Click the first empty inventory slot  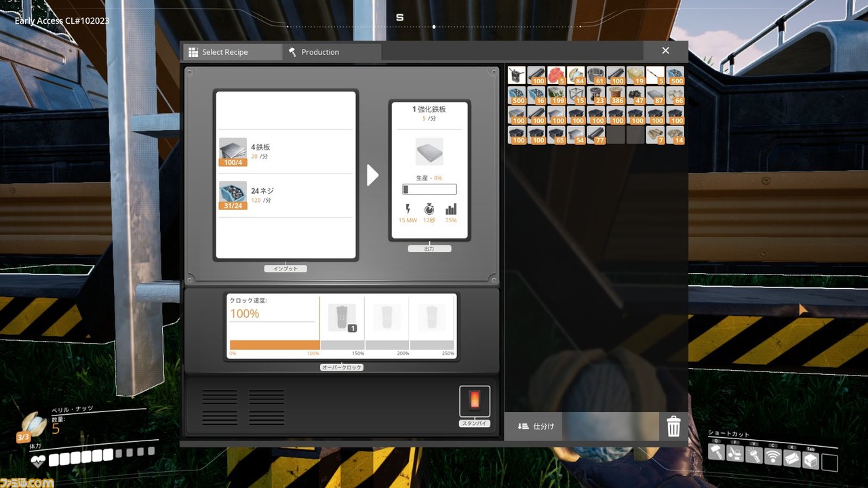click(x=616, y=134)
